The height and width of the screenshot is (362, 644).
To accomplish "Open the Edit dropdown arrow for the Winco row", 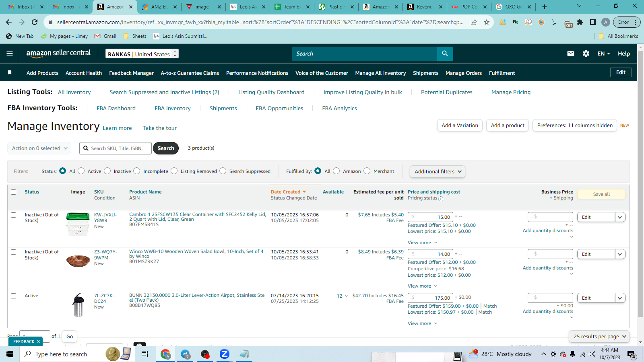I will click(x=620, y=254).
